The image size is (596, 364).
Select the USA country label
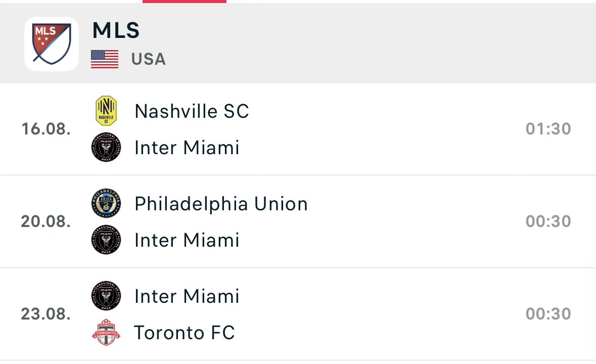149,59
